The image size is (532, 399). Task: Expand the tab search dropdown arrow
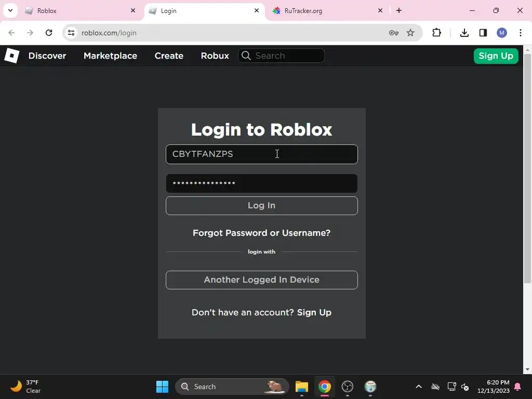10,10
